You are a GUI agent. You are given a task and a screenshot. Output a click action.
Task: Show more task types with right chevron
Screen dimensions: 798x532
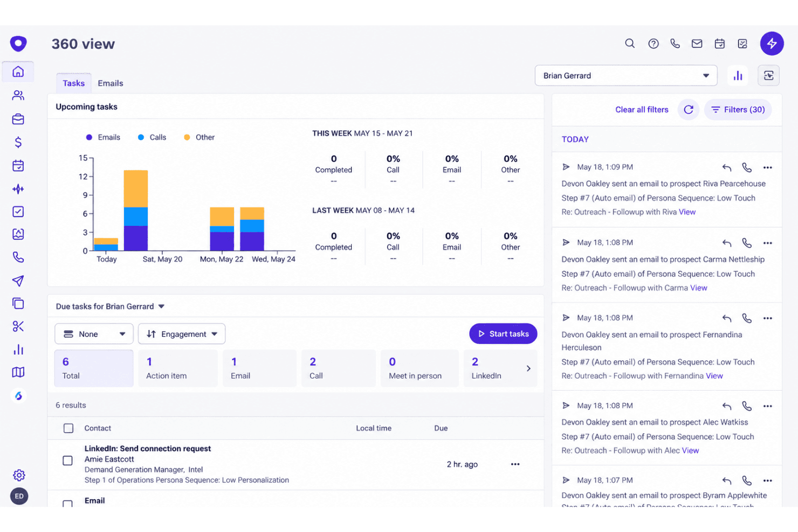(x=528, y=368)
